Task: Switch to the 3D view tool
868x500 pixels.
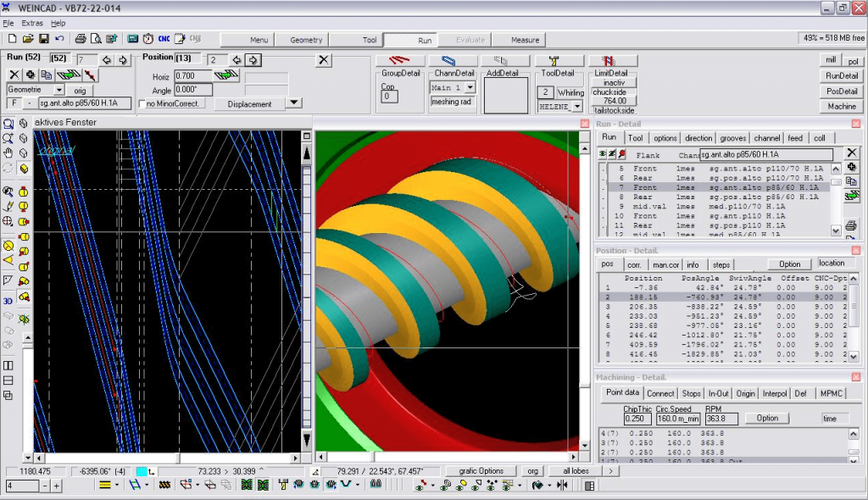Action: click(x=8, y=301)
